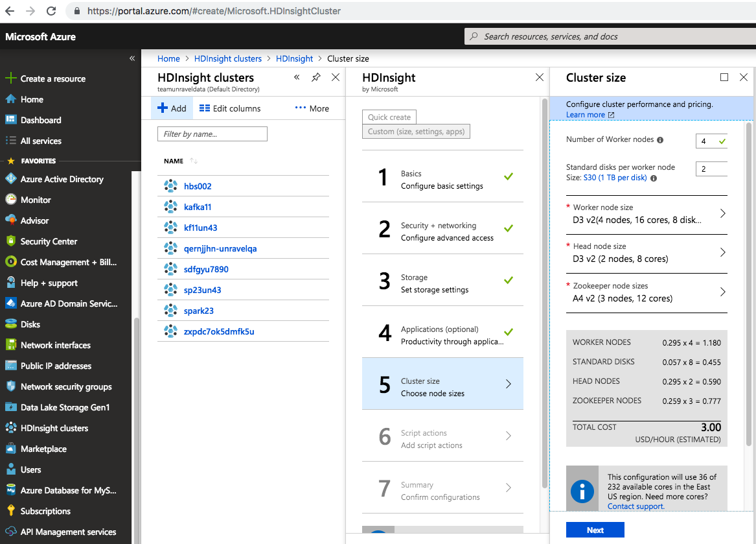Open All services list
This screenshot has height=544, width=756.
point(41,141)
